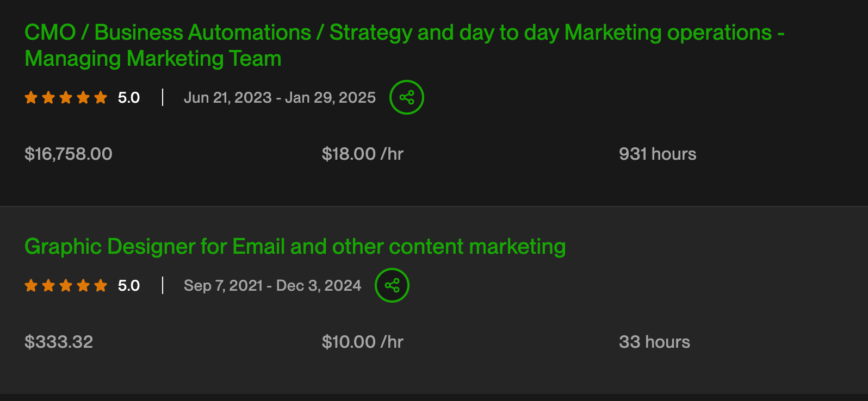Click the $10.00 /hr hourly rate
868x401 pixels.
[x=362, y=342]
